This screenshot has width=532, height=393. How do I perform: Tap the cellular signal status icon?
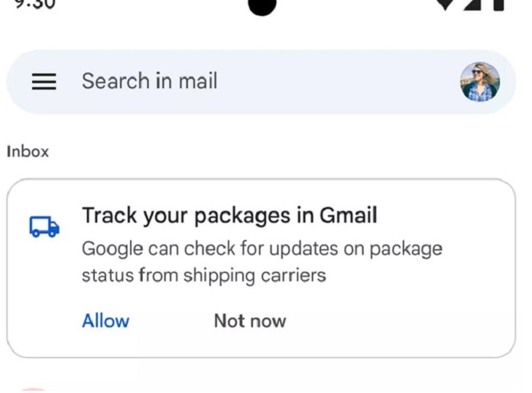pyautogui.click(x=473, y=4)
